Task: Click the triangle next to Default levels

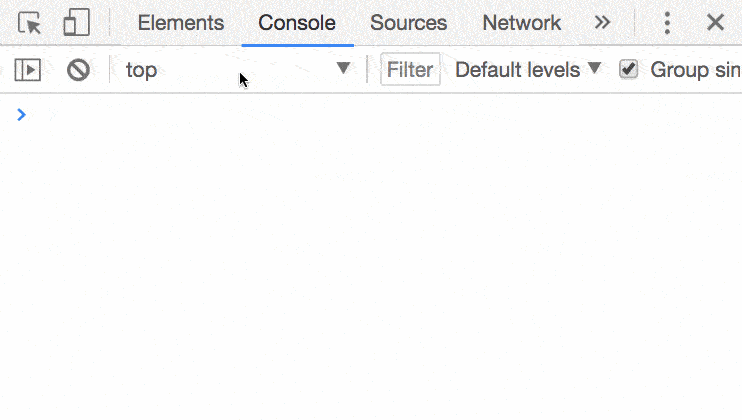Action: (594, 69)
